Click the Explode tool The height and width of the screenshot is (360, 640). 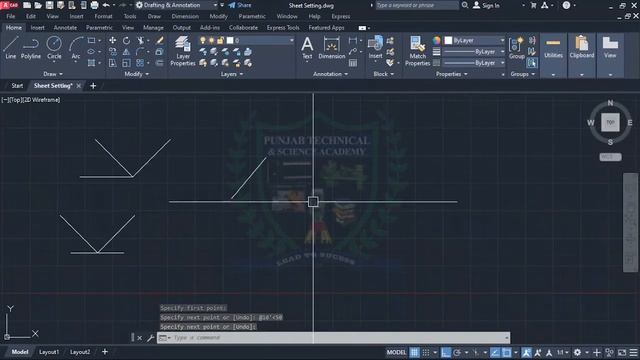tap(160, 52)
